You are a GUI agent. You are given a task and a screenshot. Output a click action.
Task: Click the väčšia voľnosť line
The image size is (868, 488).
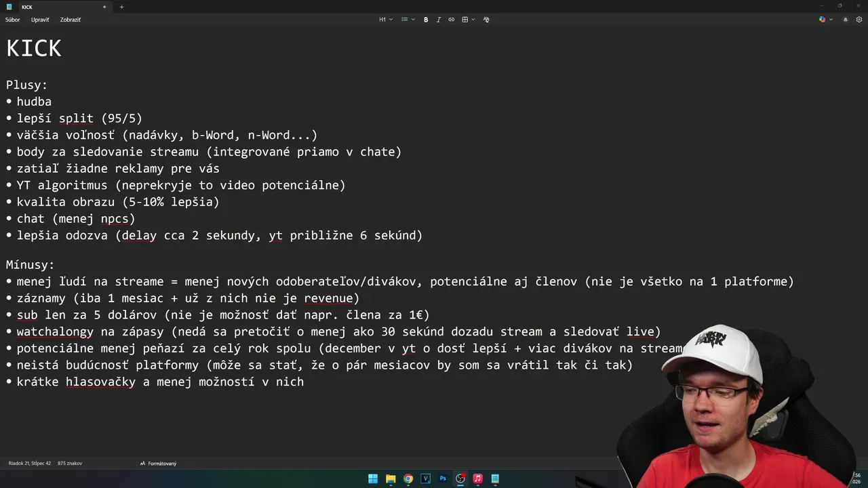coord(167,135)
